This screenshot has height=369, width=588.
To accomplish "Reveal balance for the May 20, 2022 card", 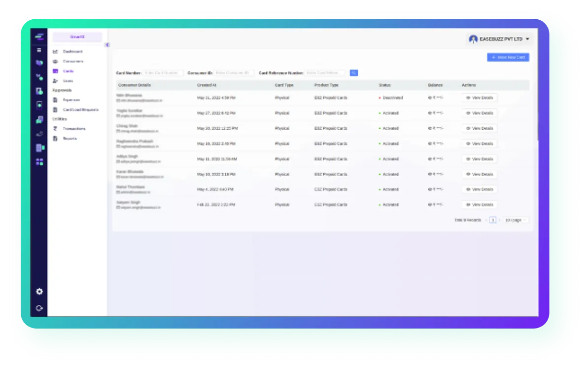I will pyautogui.click(x=430, y=128).
